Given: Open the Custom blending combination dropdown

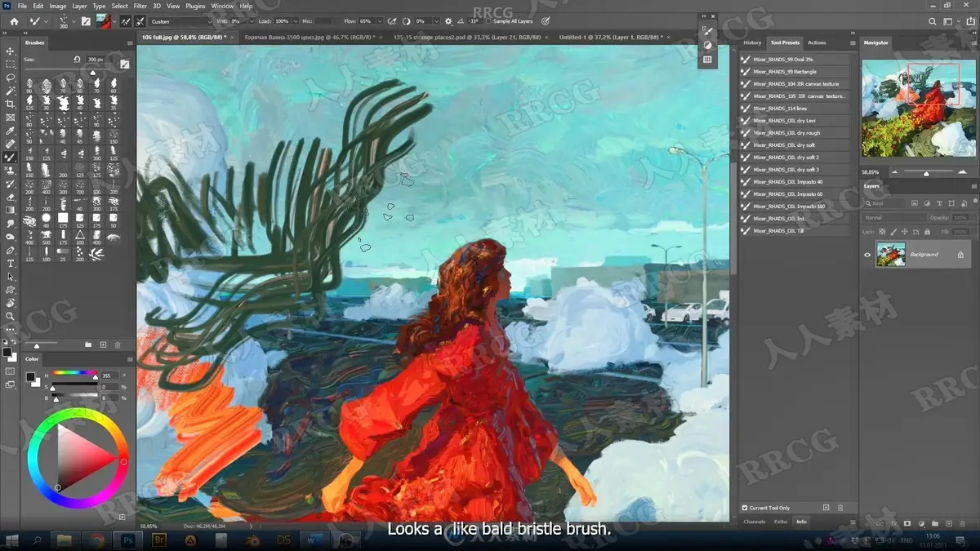Looking at the screenshot, I should click(x=180, y=21).
